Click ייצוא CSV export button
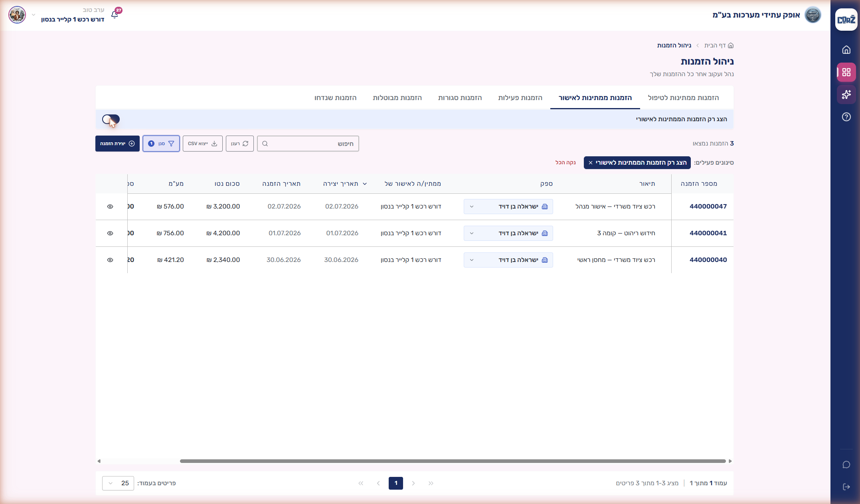Viewport: 860px width, 504px height. (x=203, y=144)
